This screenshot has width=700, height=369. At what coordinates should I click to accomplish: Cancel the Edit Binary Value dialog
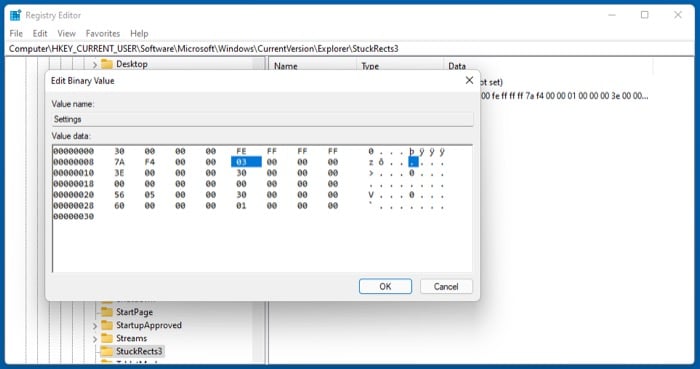point(446,286)
